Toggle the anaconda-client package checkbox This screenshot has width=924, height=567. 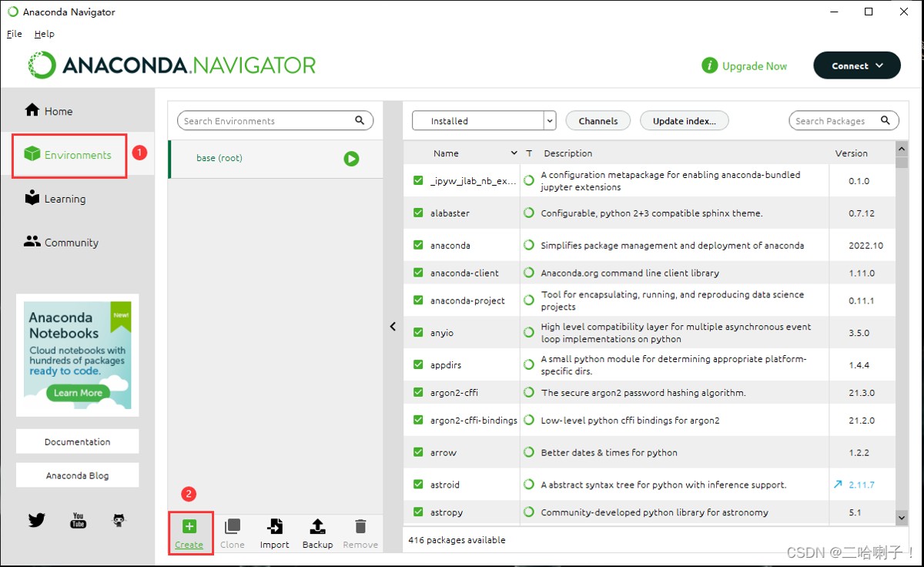418,273
